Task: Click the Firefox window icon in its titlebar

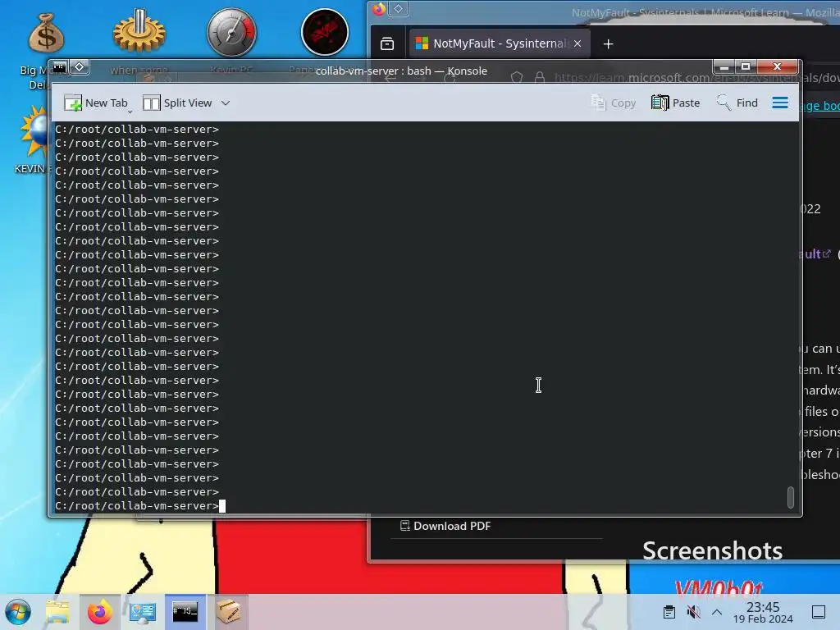Action: 379,9
